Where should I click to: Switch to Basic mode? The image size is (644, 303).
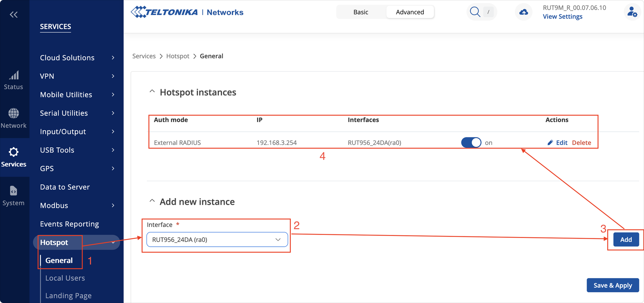tap(361, 12)
